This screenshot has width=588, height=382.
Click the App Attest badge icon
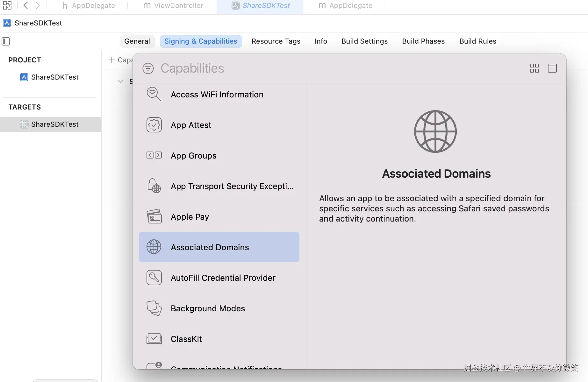click(x=154, y=125)
